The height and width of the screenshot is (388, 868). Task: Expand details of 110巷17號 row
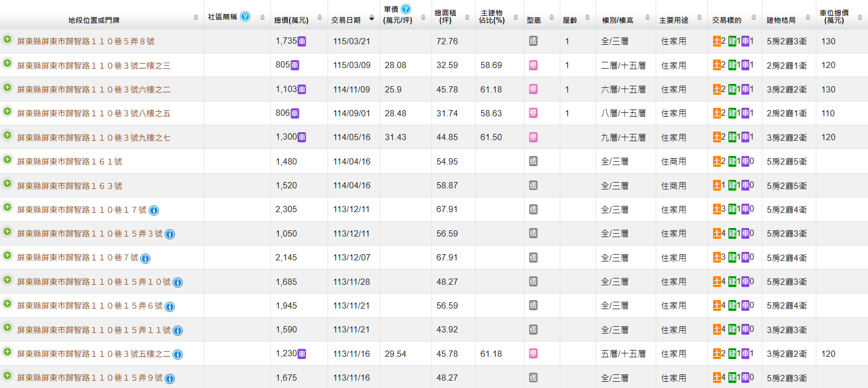pos(7,207)
